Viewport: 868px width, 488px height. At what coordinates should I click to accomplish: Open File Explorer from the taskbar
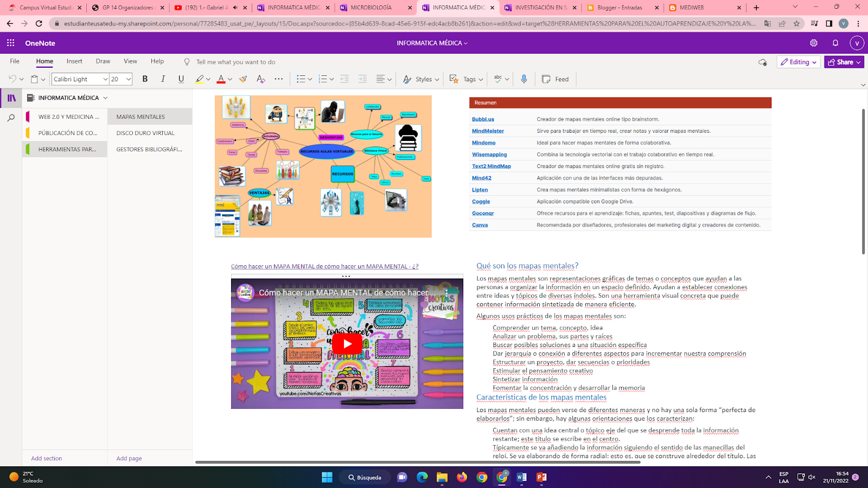point(442,477)
